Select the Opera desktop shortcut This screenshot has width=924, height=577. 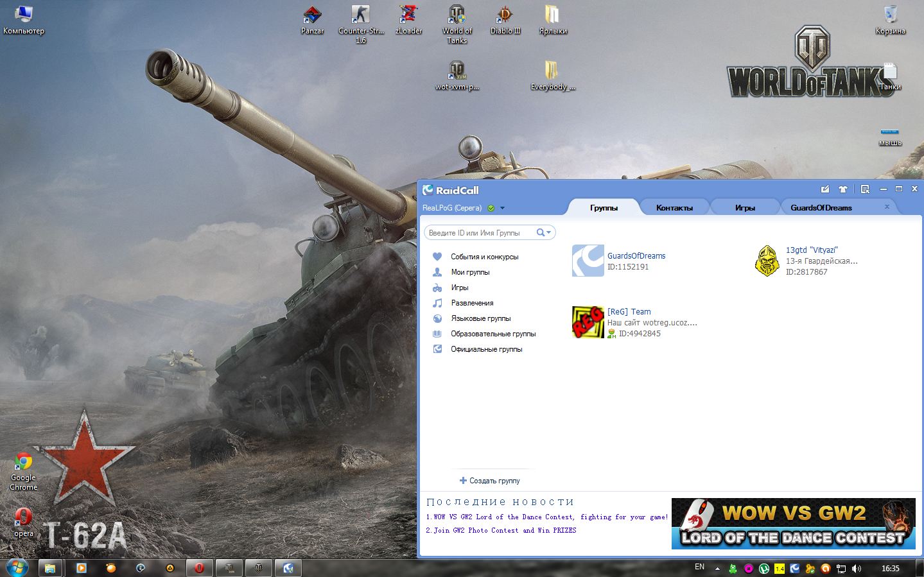[24, 522]
